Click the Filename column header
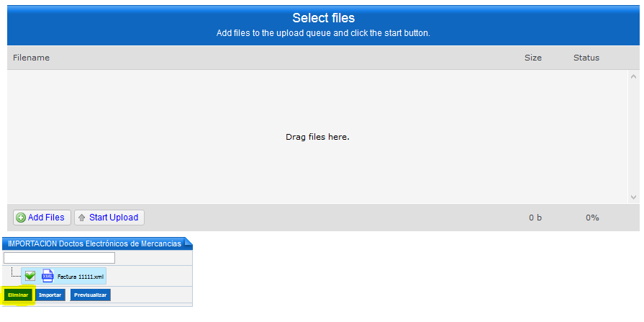This screenshot has height=322, width=644. click(x=31, y=58)
